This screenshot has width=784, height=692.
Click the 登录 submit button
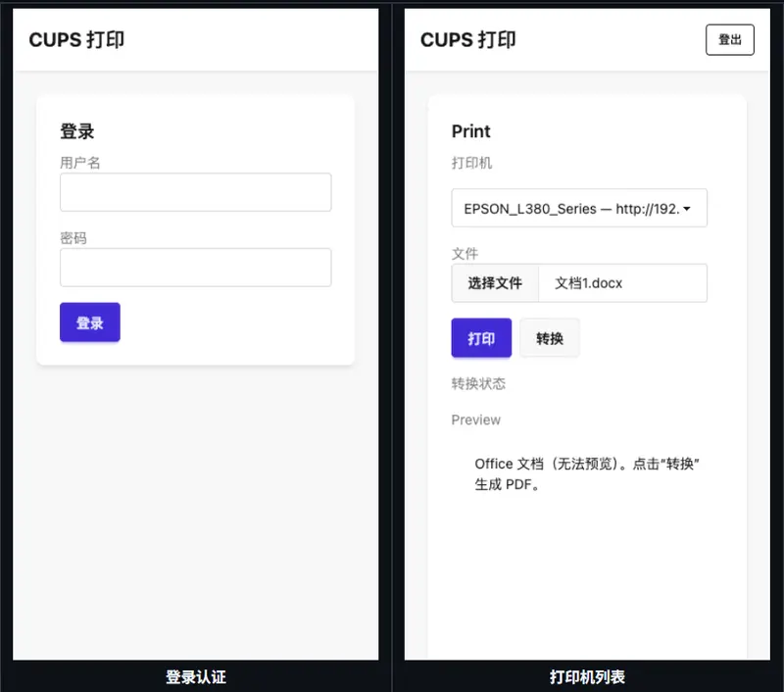pyautogui.click(x=89, y=321)
